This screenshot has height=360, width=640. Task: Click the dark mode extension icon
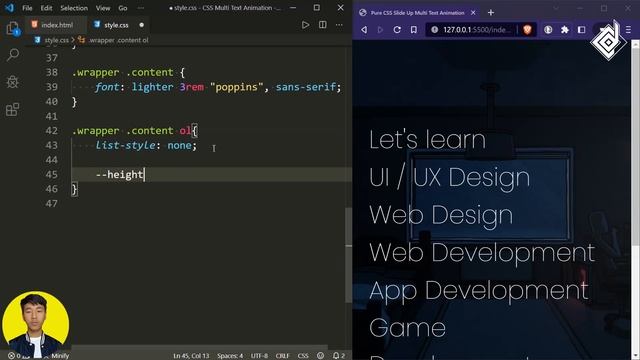548,29
